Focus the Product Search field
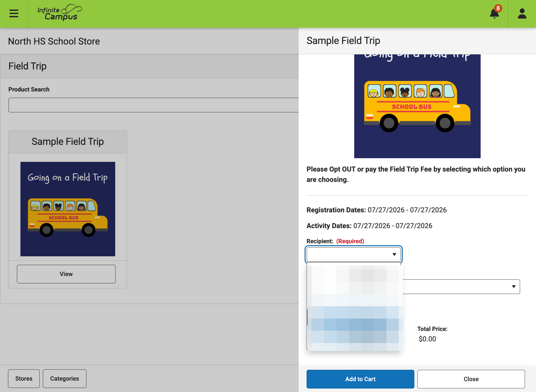 154,105
